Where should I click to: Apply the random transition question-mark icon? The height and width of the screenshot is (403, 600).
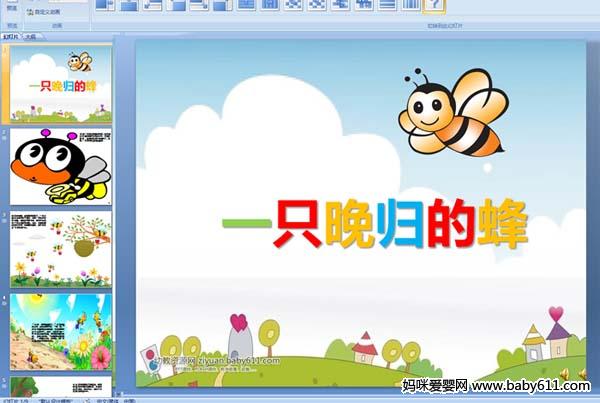pos(435,5)
